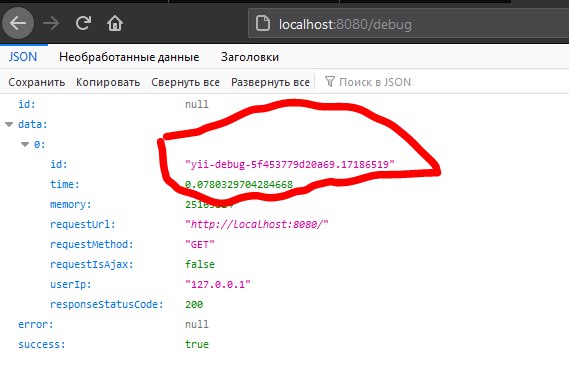Viewport: 569px width, 371px height.
Task: Click the null value of top-level id
Action: tap(197, 105)
